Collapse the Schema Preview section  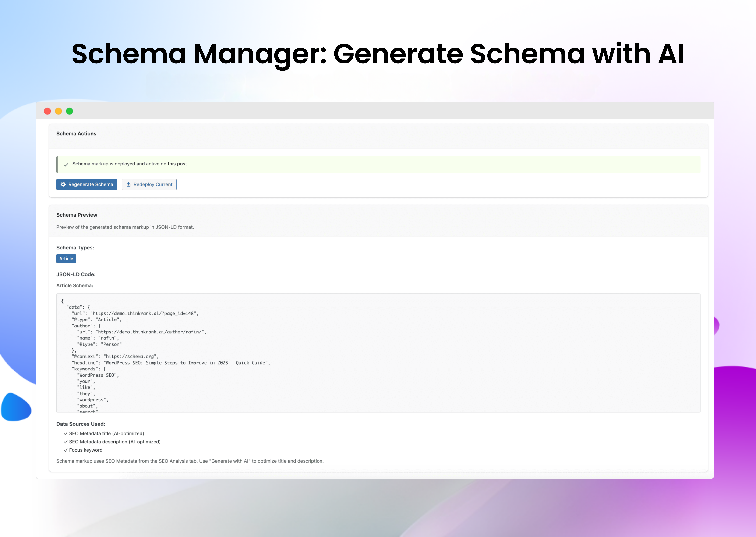77,215
